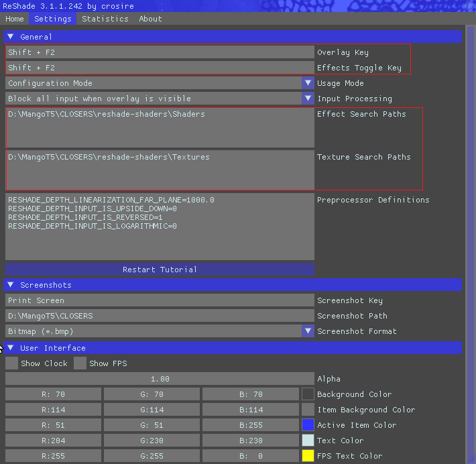Image resolution: width=476 pixels, height=464 pixels.
Task: Switch to the Home tab
Action: point(15,19)
